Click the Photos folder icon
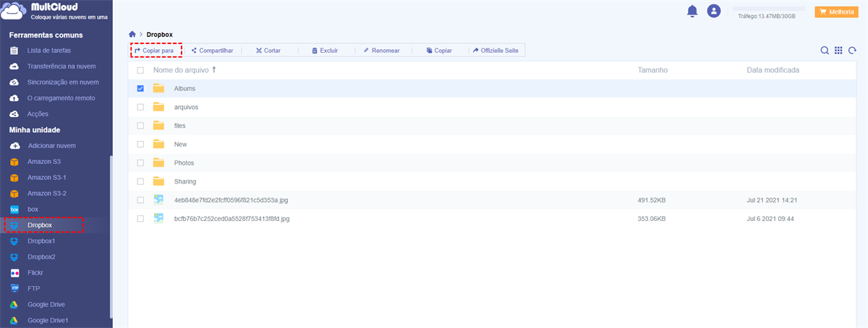 158,163
